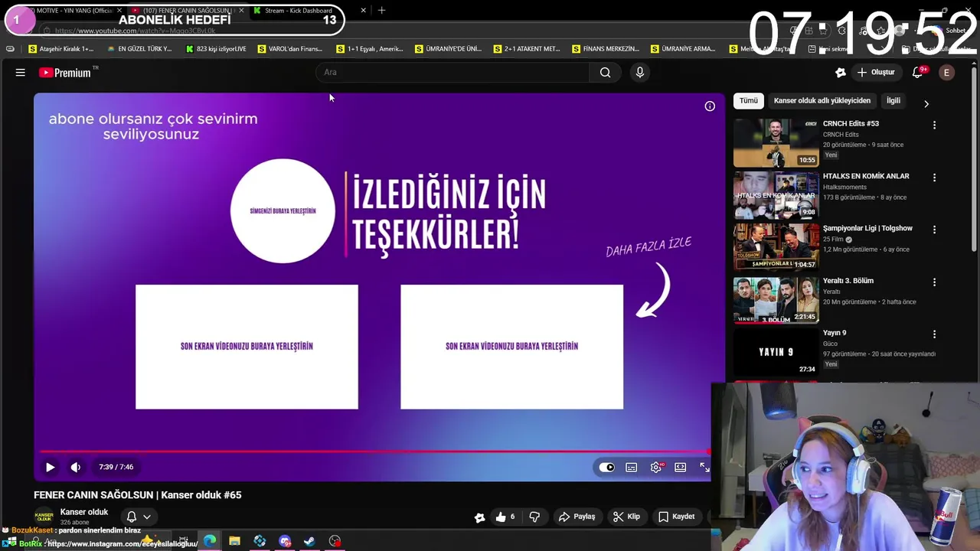Open the Şampiyonlar Ligi | Tolgshow video
The width and height of the screenshot is (980, 551).
coord(867,228)
